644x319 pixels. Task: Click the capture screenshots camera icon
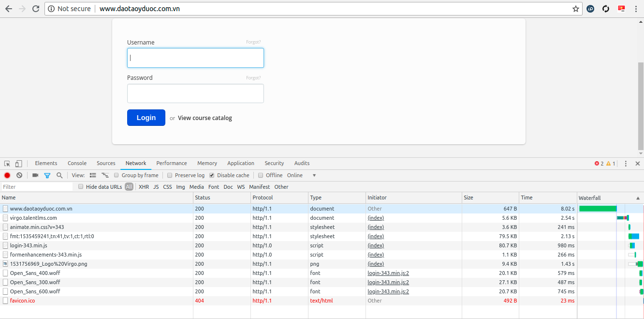(35, 175)
